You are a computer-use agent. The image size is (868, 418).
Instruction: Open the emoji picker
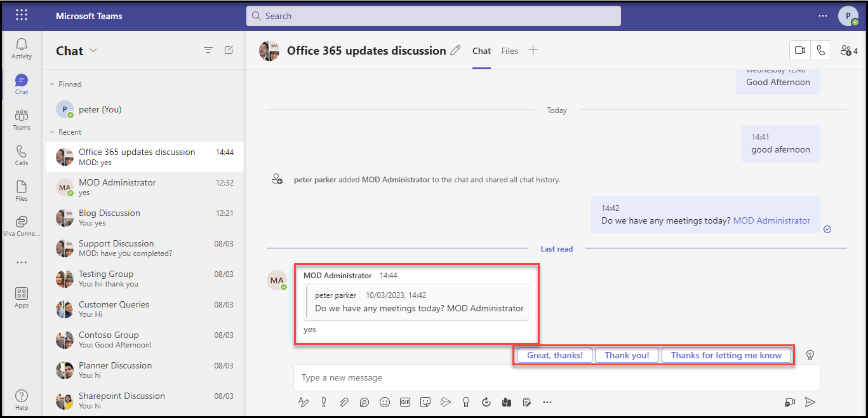pyautogui.click(x=384, y=401)
